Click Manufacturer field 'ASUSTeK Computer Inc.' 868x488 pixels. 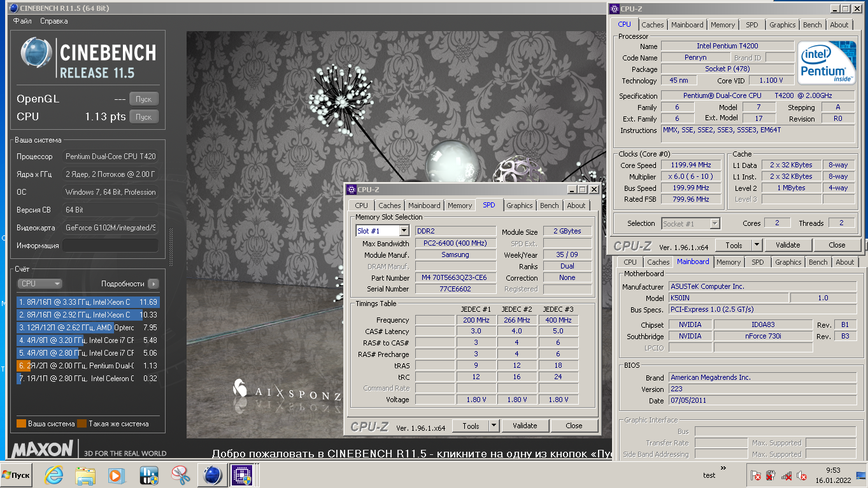pyautogui.click(x=762, y=287)
